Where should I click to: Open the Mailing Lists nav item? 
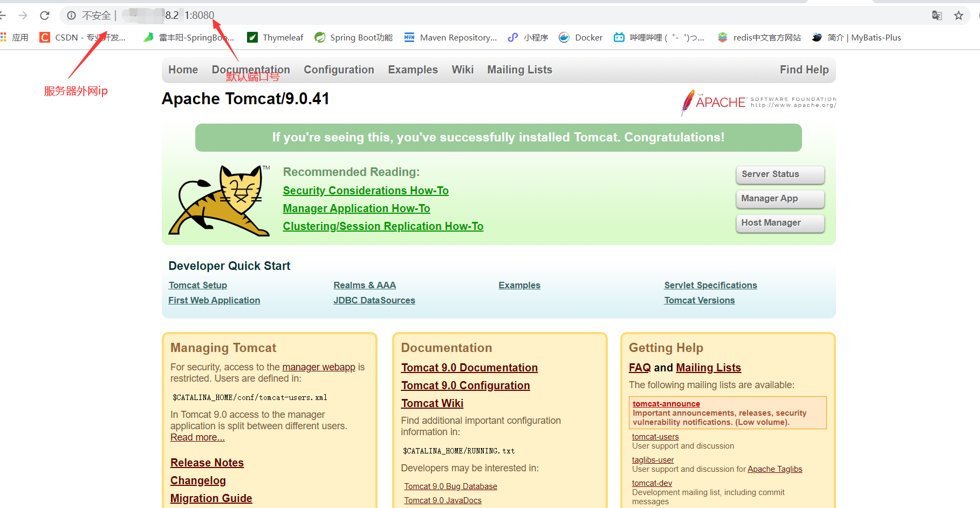click(520, 70)
